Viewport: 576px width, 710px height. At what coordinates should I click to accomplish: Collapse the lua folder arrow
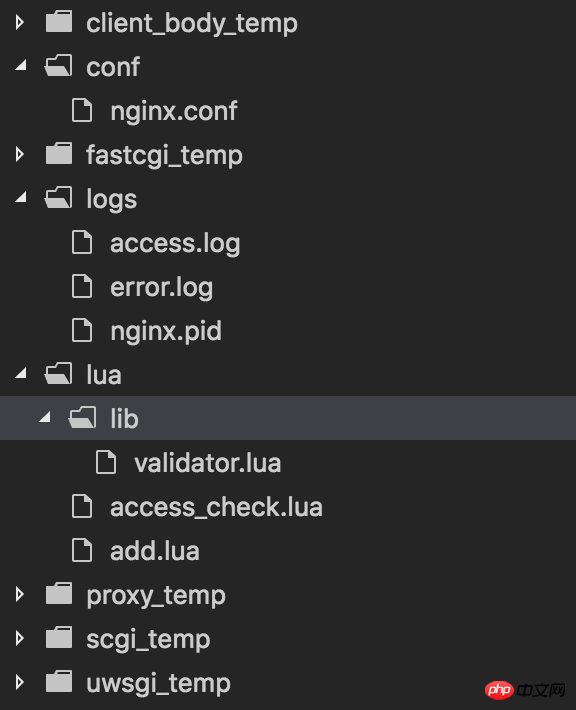pos(21,373)
